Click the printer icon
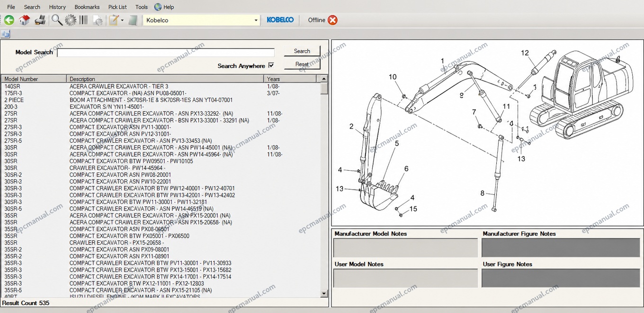Image resolution: width=644 pixels, height=313 pixels. (40, 20)
